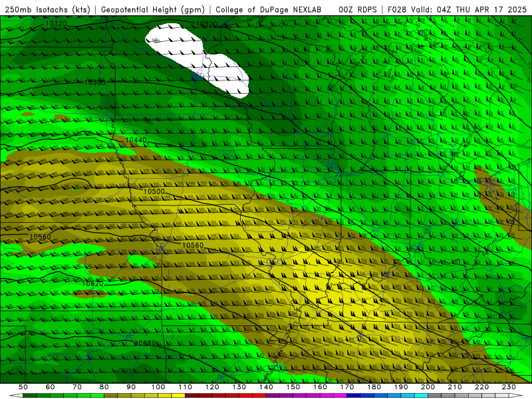The height and width of the screenshot is (399, 532).
Task: Click the 10500 height contour label
Action: pos(154,192)
